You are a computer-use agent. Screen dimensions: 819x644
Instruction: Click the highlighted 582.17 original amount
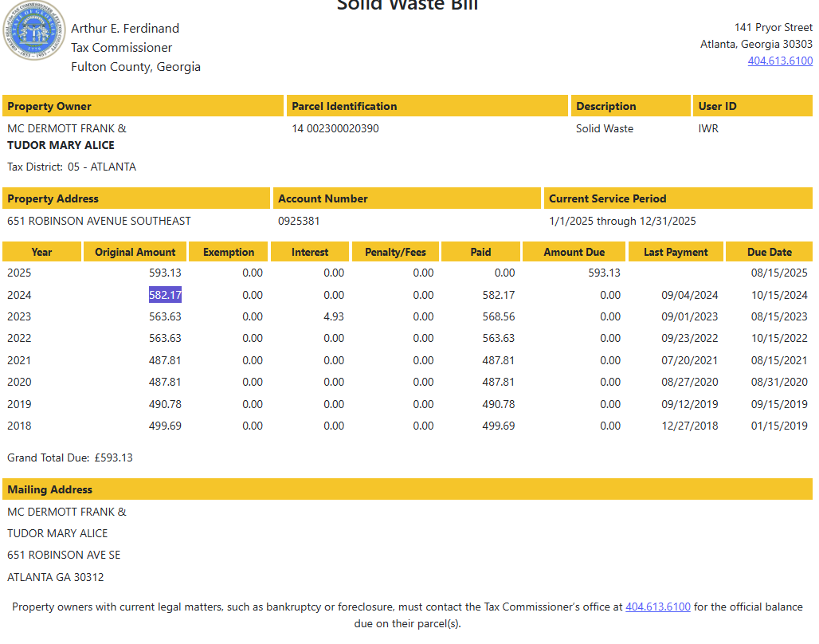click(165, 295)
